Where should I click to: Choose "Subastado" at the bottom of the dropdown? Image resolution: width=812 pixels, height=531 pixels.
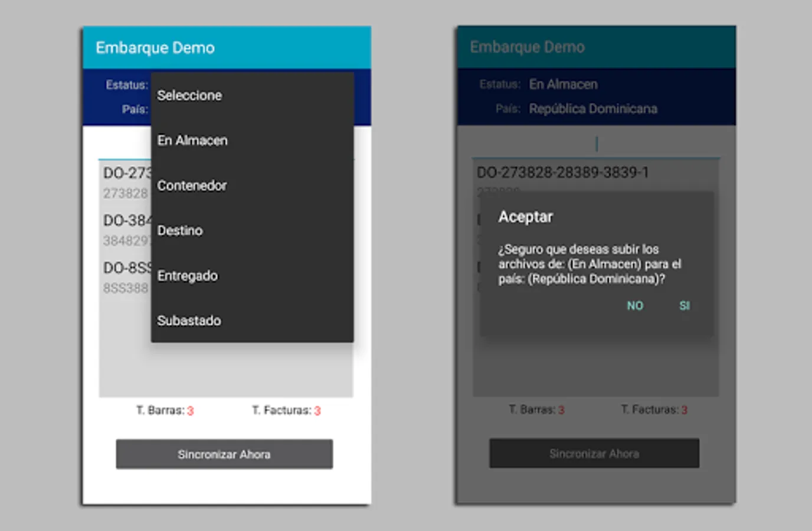click(x=189, y=320)
